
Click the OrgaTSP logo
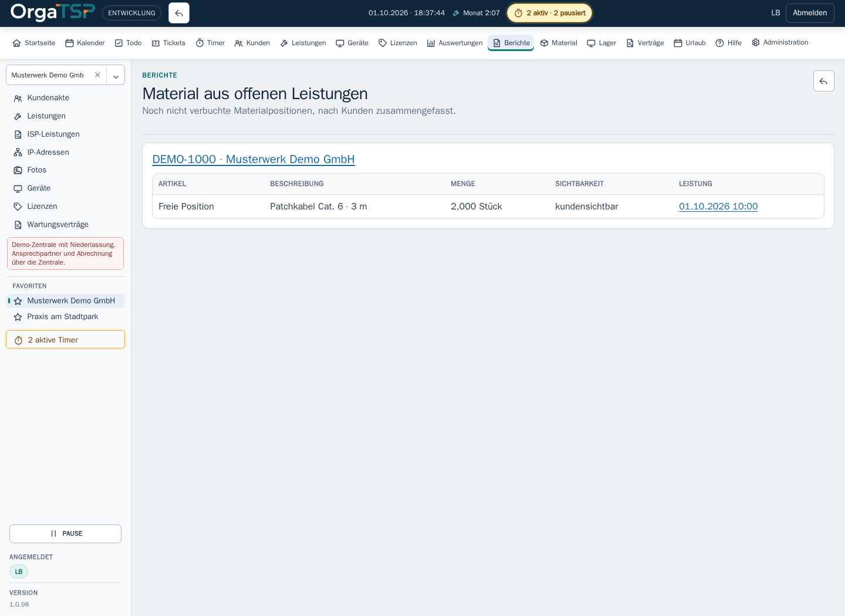[x=53, y=12]
